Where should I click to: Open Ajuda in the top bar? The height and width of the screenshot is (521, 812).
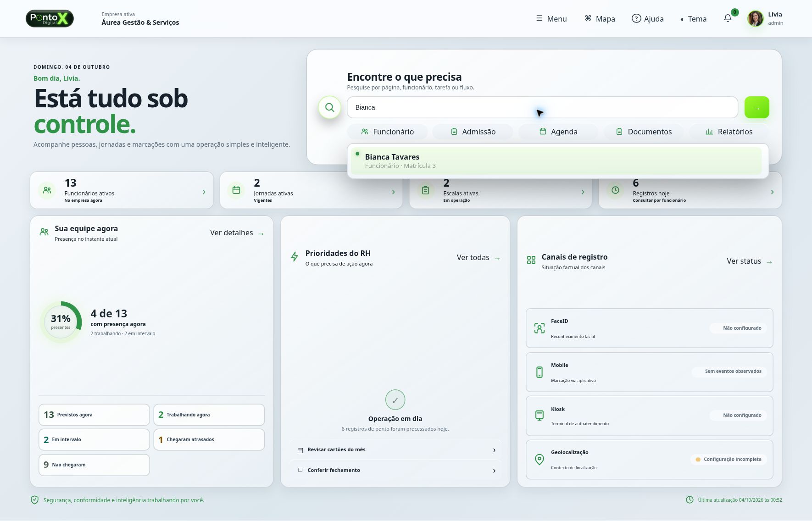click(x=648, y=19)
